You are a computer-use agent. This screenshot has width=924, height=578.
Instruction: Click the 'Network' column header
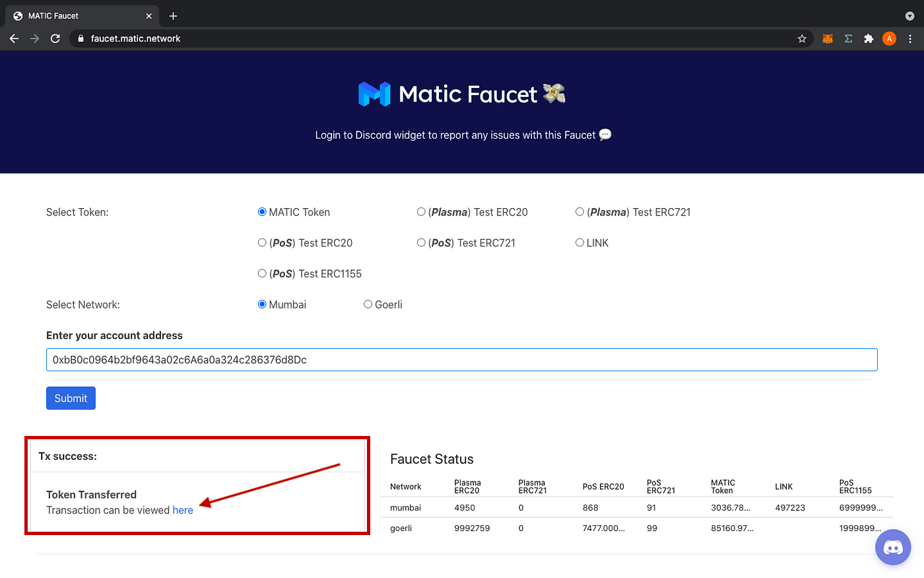pos(405,487)
